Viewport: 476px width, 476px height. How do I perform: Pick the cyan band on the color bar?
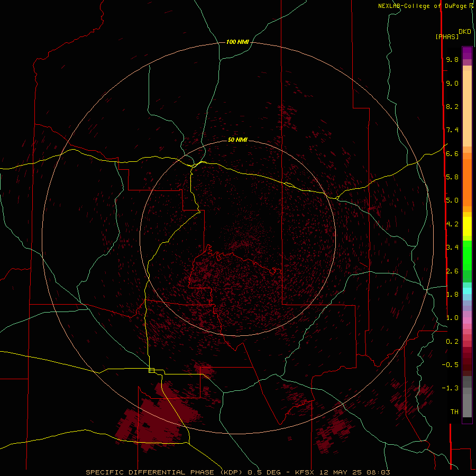(467, 291)
